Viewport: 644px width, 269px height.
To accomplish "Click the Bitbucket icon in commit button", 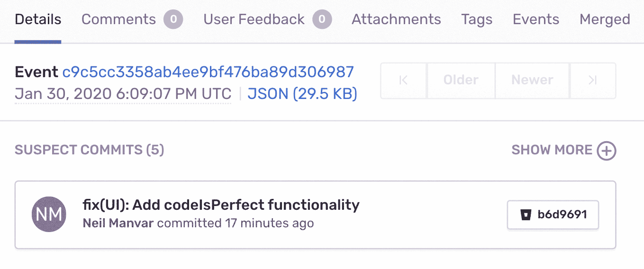I will coord(525,215).
